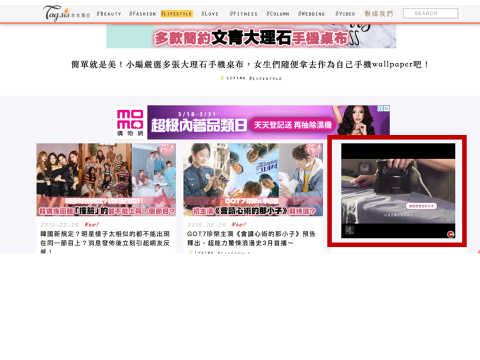This screenshot has width=480, height=360.
Task: Select the highlighted #Lifestyle tab
Action: 177,14
